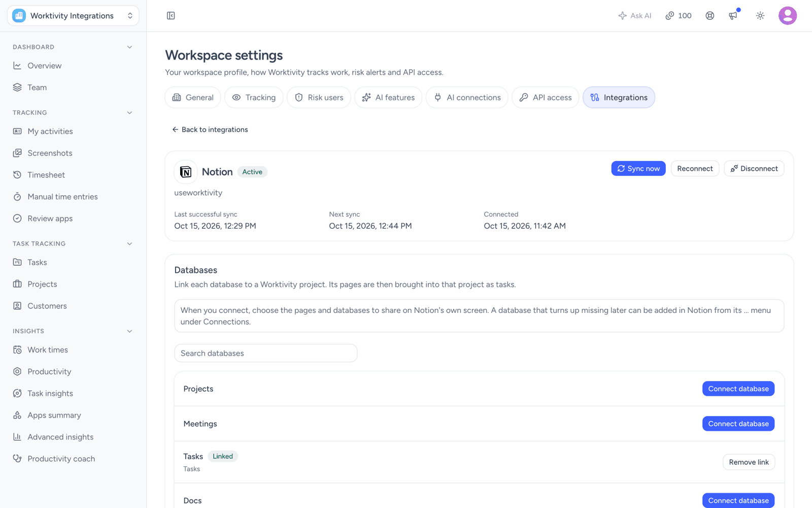Collapse the TASK TRACKING section
Screen dimensions: 812x508
[129, 244]
